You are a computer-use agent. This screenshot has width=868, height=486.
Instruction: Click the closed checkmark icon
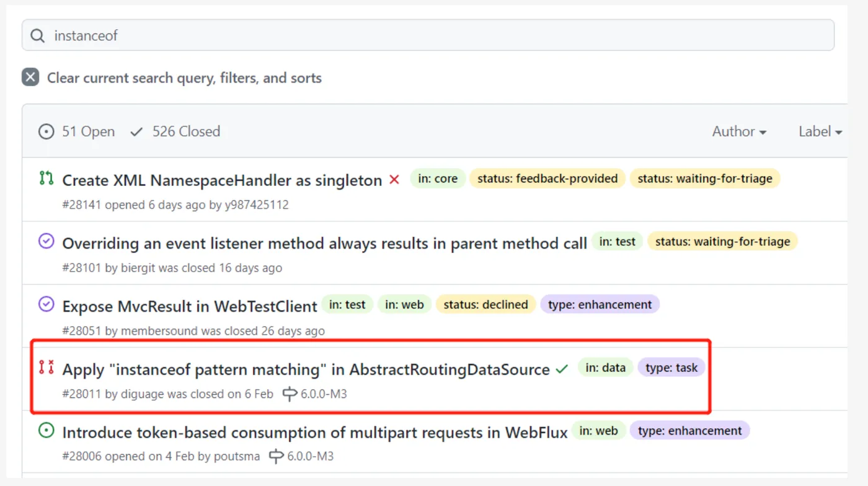click(x=136, y=131)
